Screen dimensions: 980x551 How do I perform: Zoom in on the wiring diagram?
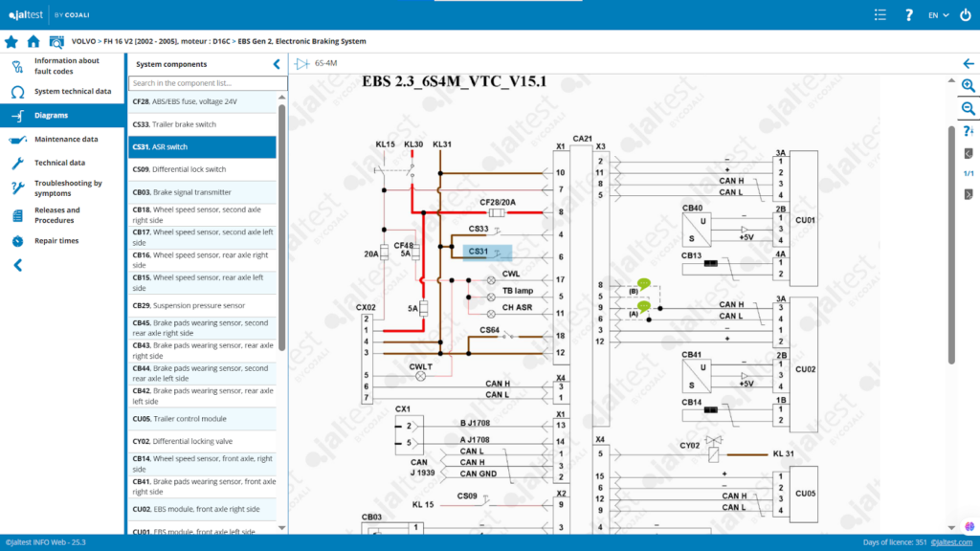(x=968, y=86)
